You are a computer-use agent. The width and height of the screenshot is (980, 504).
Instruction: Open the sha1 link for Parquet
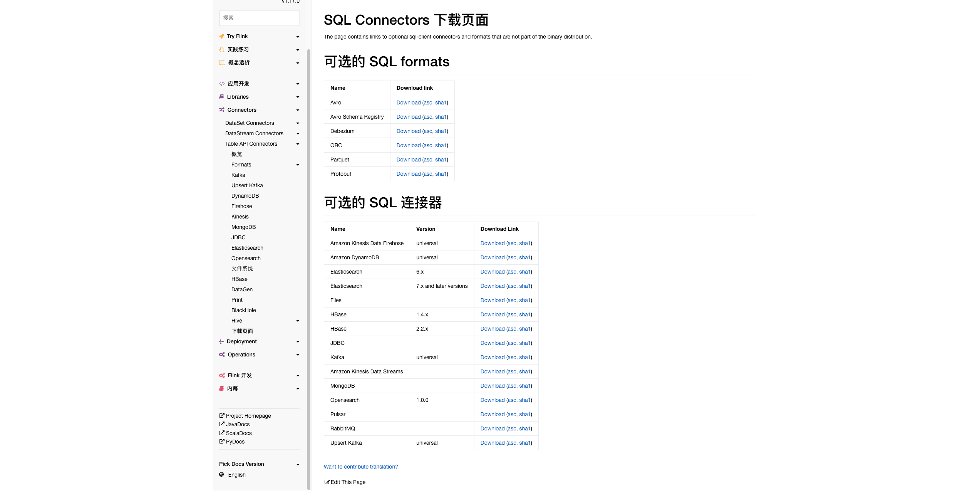coord(441,160)
